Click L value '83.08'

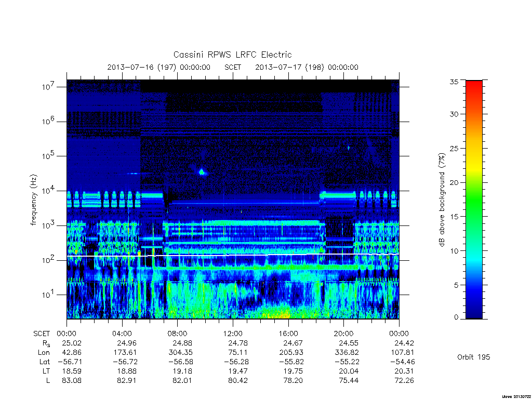pyautogui.click(x=72, y=380)
